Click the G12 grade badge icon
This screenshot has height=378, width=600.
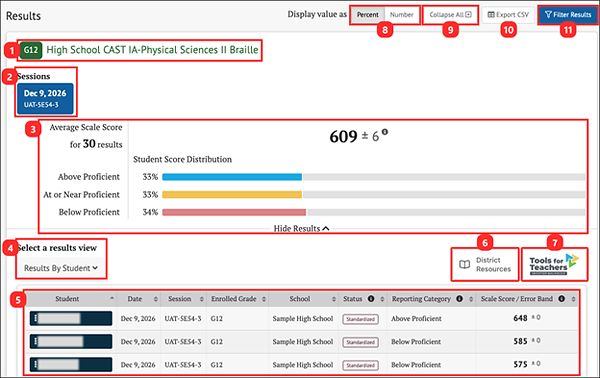click(x=31, y=50)
